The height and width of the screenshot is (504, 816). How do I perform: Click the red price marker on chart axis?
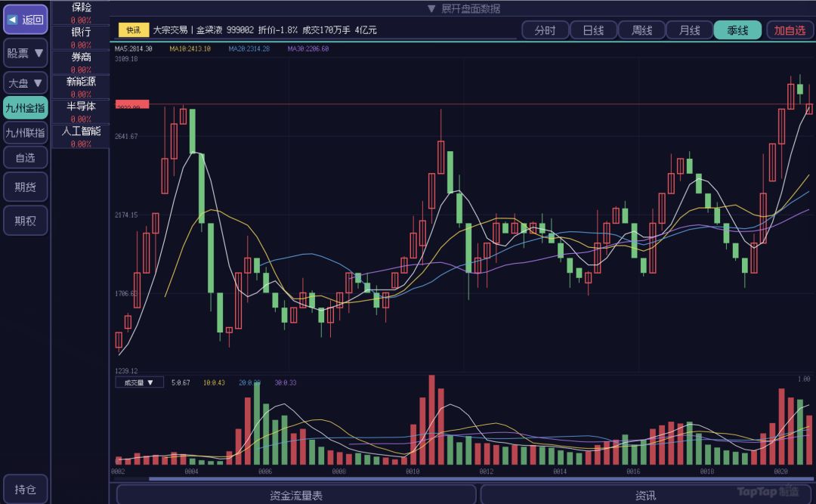coord(132,104)
